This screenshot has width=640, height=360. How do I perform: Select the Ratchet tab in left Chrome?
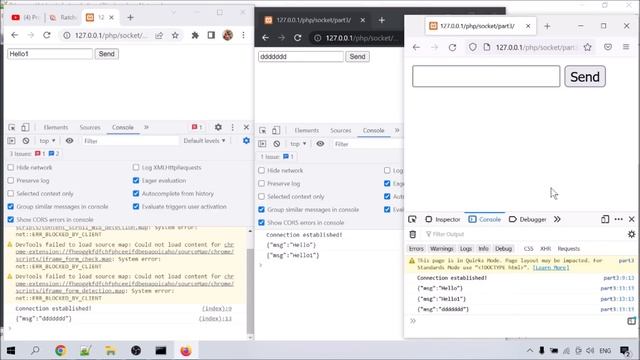(63, 18)
